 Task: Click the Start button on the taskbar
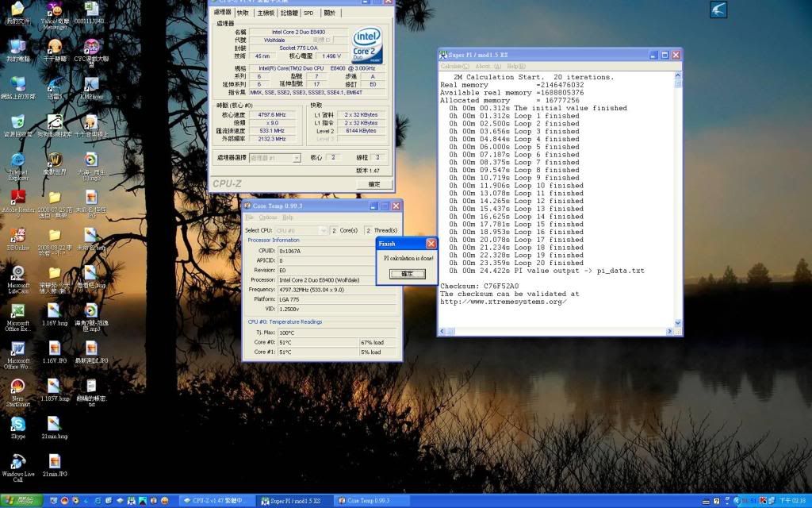coord(21,501)
